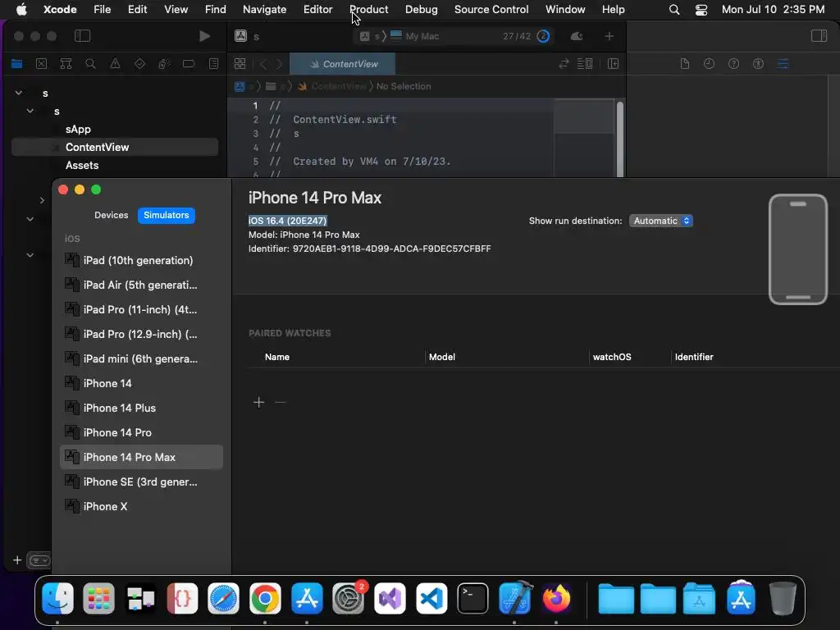This screenshot has width=840, height=630.
Task: Select iPad (10th generation) simulator
Action: [x=141, y=260]
